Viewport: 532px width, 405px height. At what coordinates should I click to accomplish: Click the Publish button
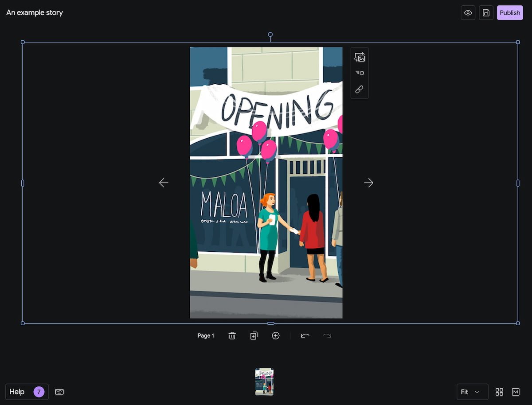coord(510,13)
